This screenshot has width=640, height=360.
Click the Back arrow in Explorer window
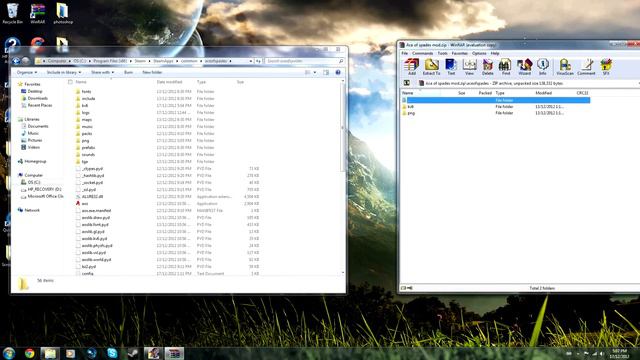pyautogui.click(x=16, y=61)
